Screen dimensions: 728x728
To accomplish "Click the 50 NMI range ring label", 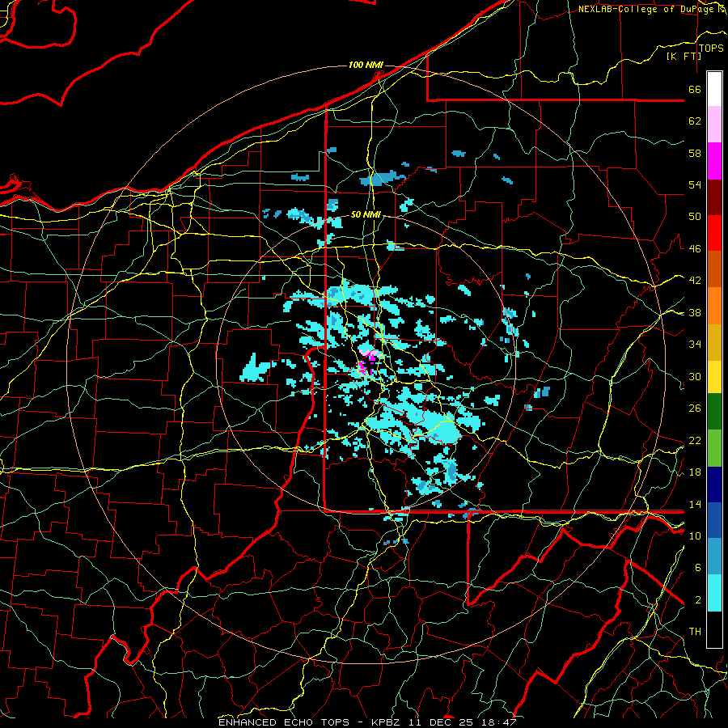I will click(366, 214).
